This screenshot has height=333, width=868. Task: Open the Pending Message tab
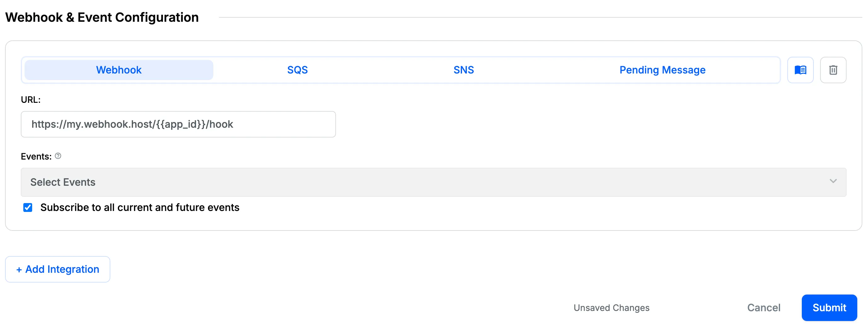[662, 70]
